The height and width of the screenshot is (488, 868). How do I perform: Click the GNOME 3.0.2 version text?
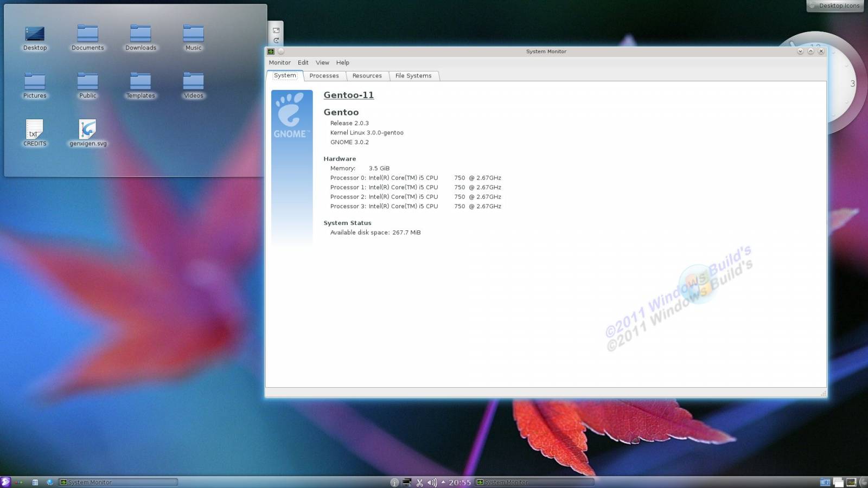[349, 142]
